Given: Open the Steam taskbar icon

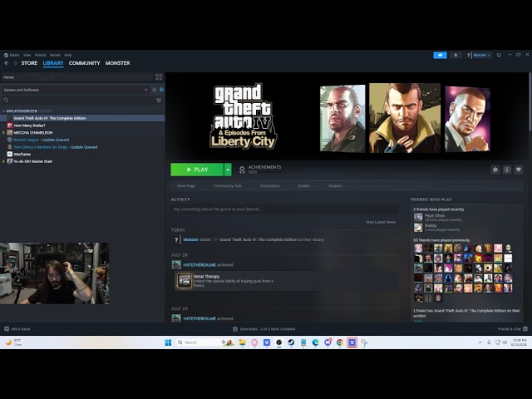Looking at the screenshot, I should pyautogui.click(x=291, y=342).
